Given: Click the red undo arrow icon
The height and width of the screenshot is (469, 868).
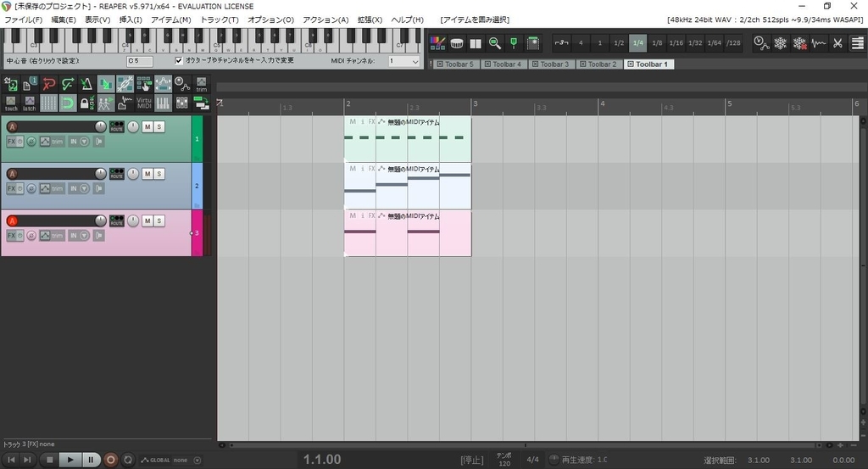Looking at the screenshot, I should [x=48, y=84].
